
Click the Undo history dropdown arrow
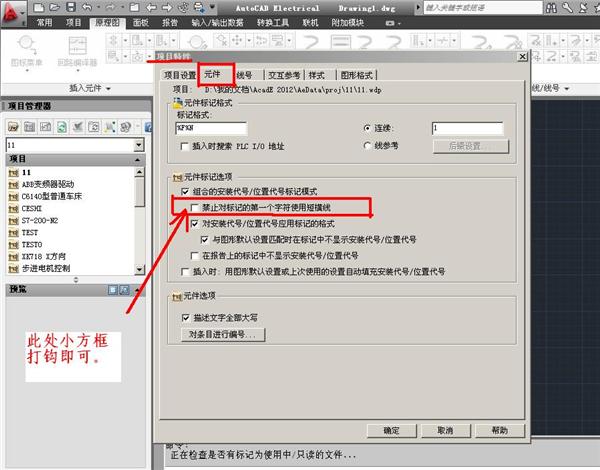(98, 7)
